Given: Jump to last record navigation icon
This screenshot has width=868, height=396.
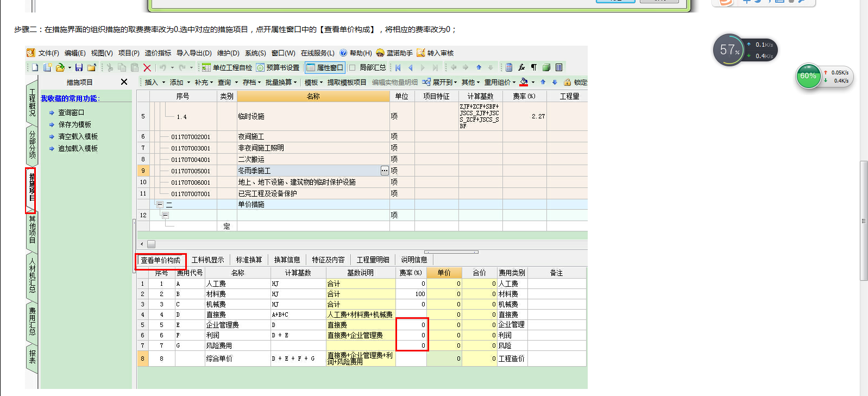Looking at the screenshot, I should point(435,67).
